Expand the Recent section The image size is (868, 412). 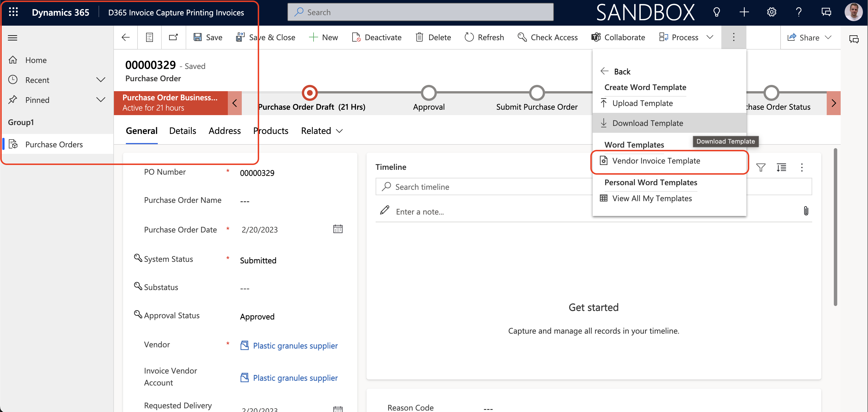click(101, 80)
